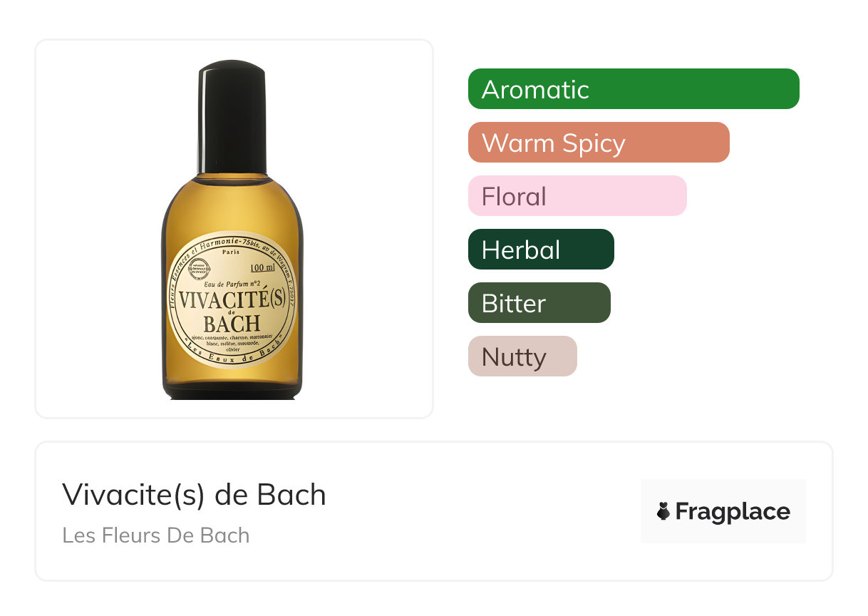Screen dimensions: 868x616
Task: Select the Warm Spicy accord bar
Action: 599,143
